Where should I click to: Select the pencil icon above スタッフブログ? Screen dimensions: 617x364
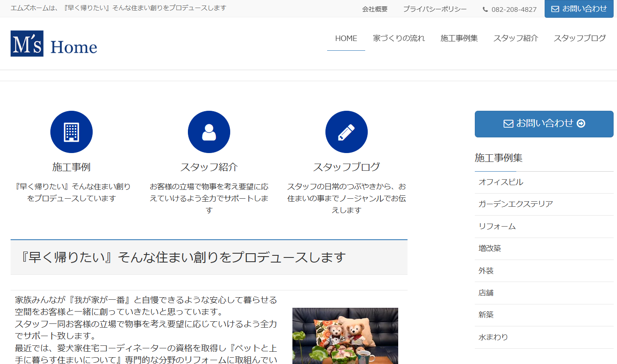(x=346, y=131)
